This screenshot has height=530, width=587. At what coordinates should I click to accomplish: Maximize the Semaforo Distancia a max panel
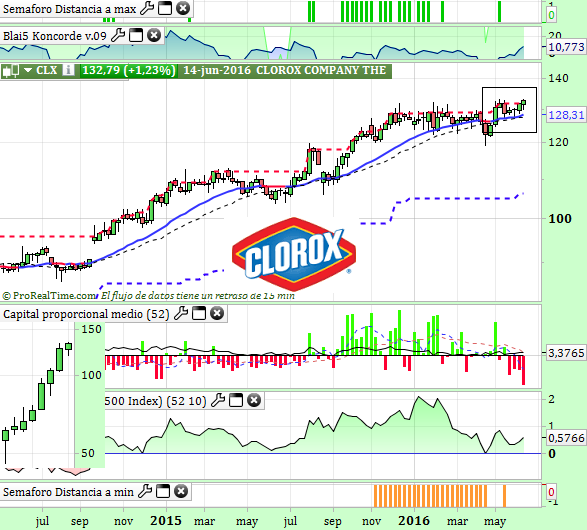click(x=165, y=8)
